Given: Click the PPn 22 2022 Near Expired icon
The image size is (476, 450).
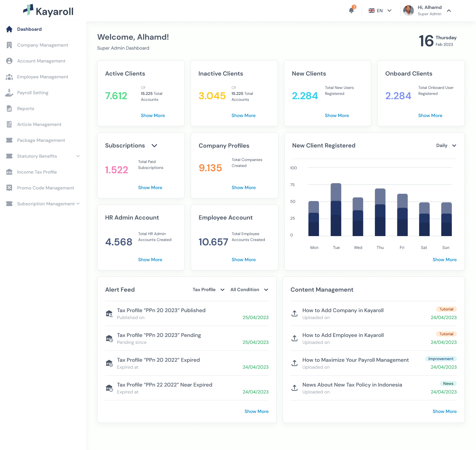Looking at the screenshot, I should pyautogui.click(x=109, y=388).
